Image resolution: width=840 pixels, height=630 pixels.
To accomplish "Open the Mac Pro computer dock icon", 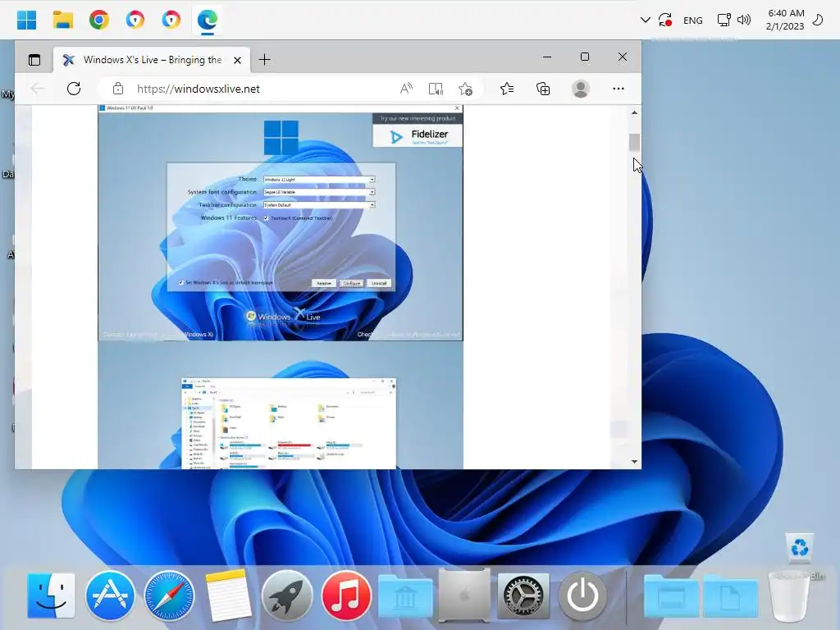I will (464, 595).
